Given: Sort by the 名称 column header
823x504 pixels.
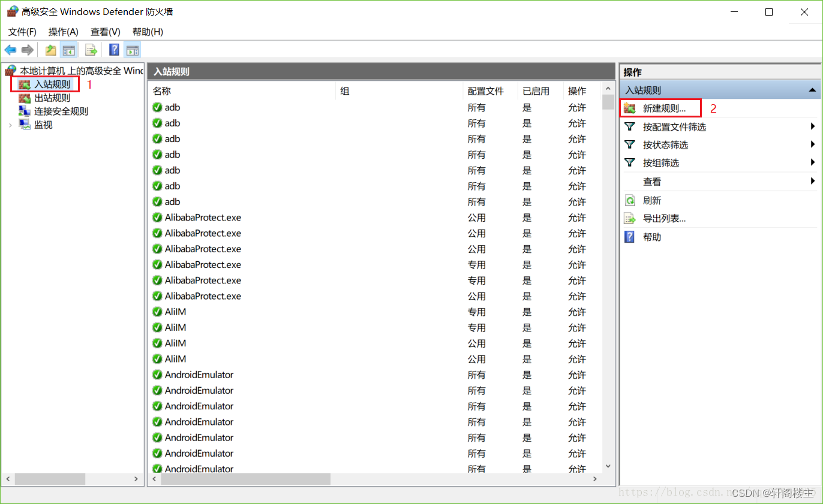Looking at the screenshot, I should (x=242, y=91).
